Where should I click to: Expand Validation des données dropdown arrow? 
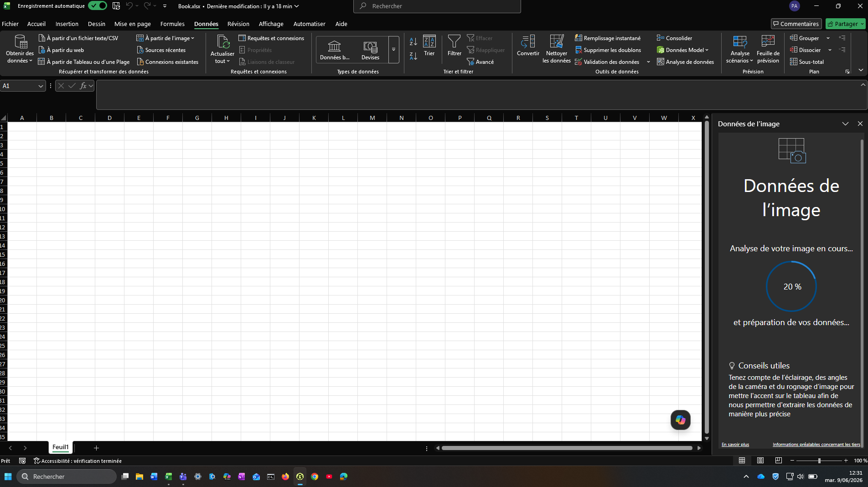coord(648,62)
